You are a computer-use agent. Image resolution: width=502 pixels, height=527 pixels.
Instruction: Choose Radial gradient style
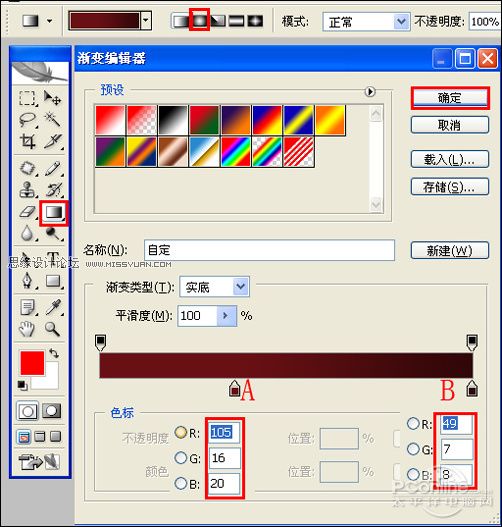(200, 21)
